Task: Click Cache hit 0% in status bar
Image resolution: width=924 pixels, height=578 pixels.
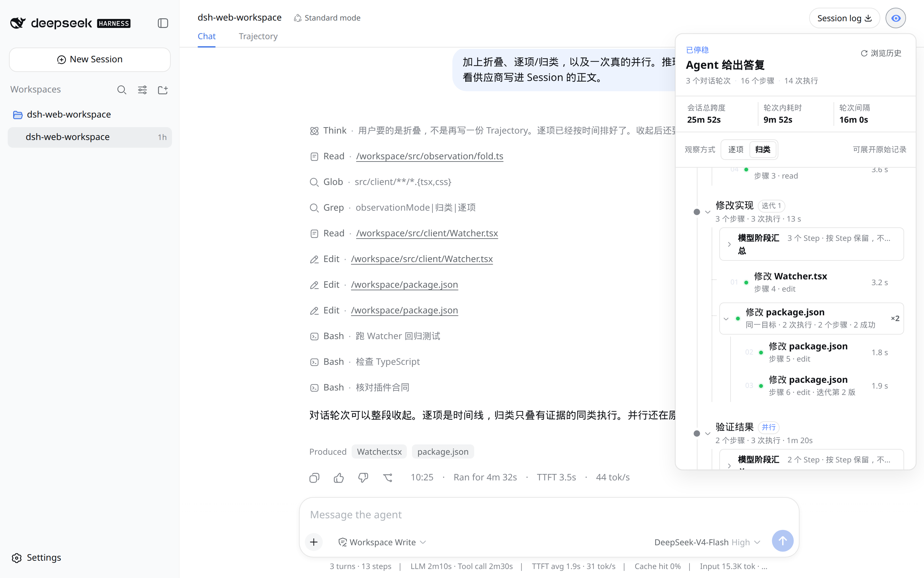Action: click(657, 566)
